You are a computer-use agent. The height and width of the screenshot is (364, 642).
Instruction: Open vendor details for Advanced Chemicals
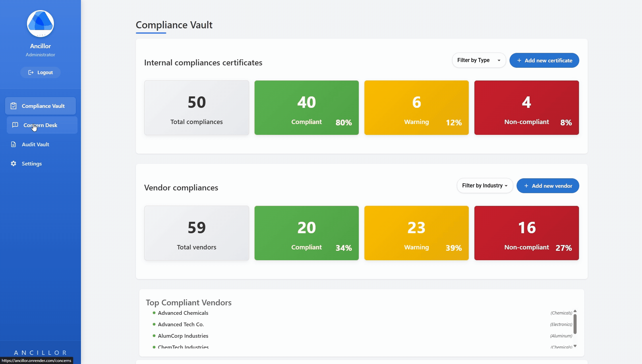pos(183,313)
